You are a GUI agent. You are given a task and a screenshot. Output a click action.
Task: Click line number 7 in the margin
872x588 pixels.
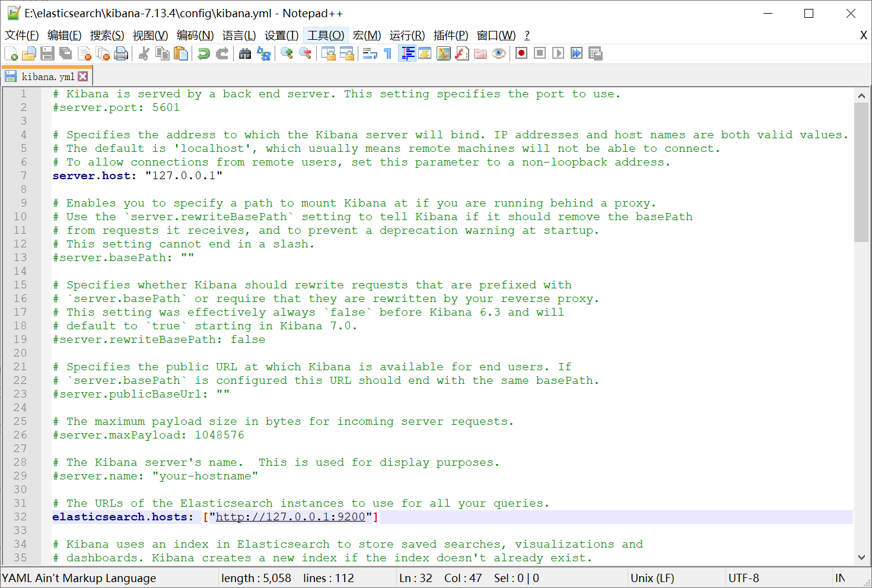click(x=24, y=176)
